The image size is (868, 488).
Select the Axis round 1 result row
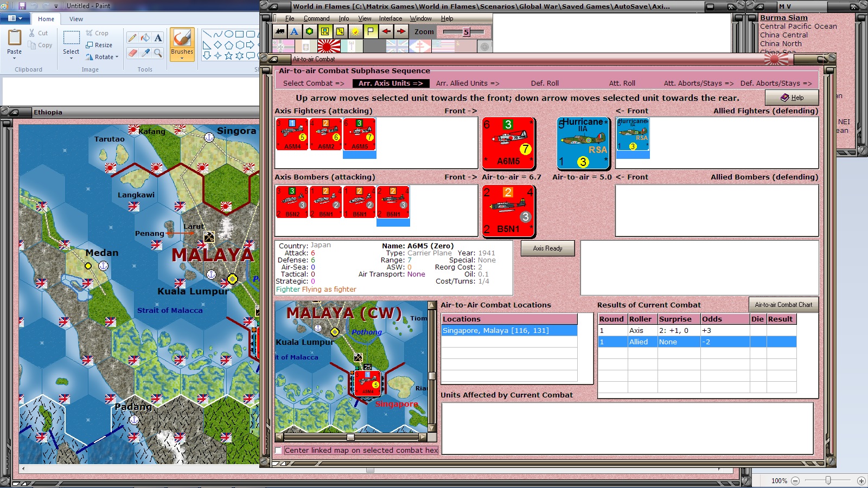tap(697, 331)
